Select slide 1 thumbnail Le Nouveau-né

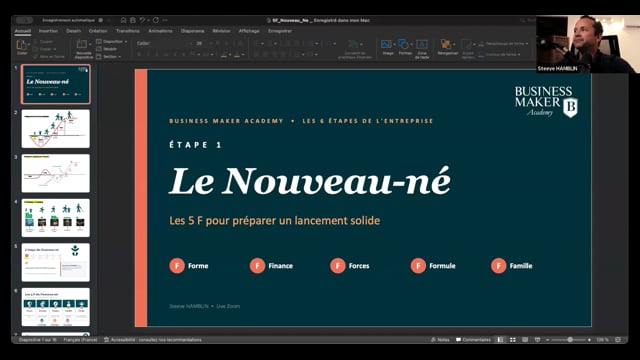[56, 84]
